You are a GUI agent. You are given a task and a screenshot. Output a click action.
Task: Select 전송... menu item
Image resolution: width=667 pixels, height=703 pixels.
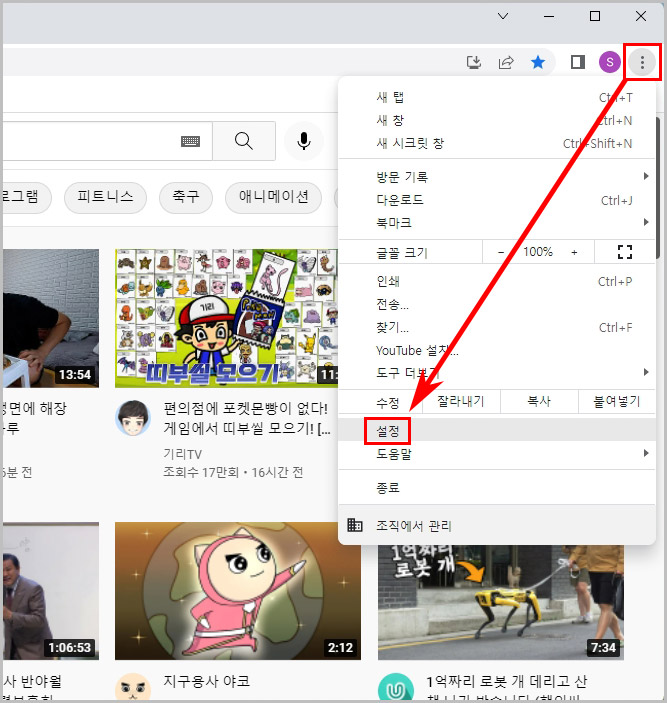coord(497,305)
